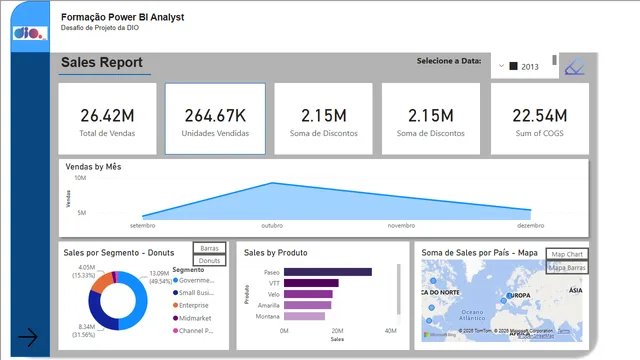
Task: Click the Sales by Produto chart title
Action: (x=276, y=253)
